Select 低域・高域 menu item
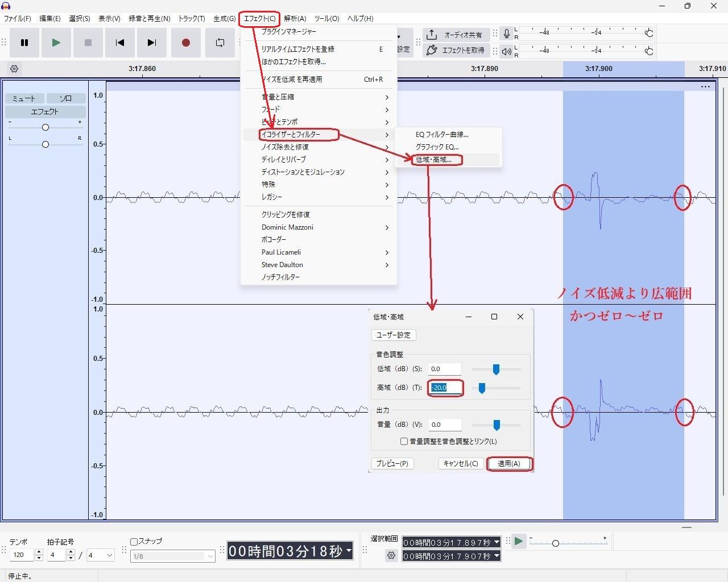Viewport: 728px width, 582px height. pyautogui.click(x=435, y=160)
